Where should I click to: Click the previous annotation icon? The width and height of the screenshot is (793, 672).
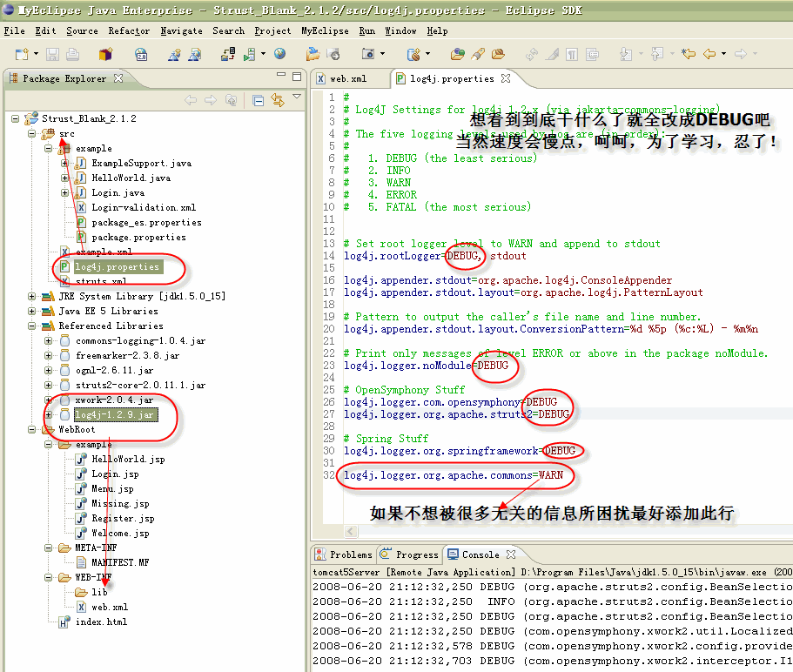click(657, 54)
